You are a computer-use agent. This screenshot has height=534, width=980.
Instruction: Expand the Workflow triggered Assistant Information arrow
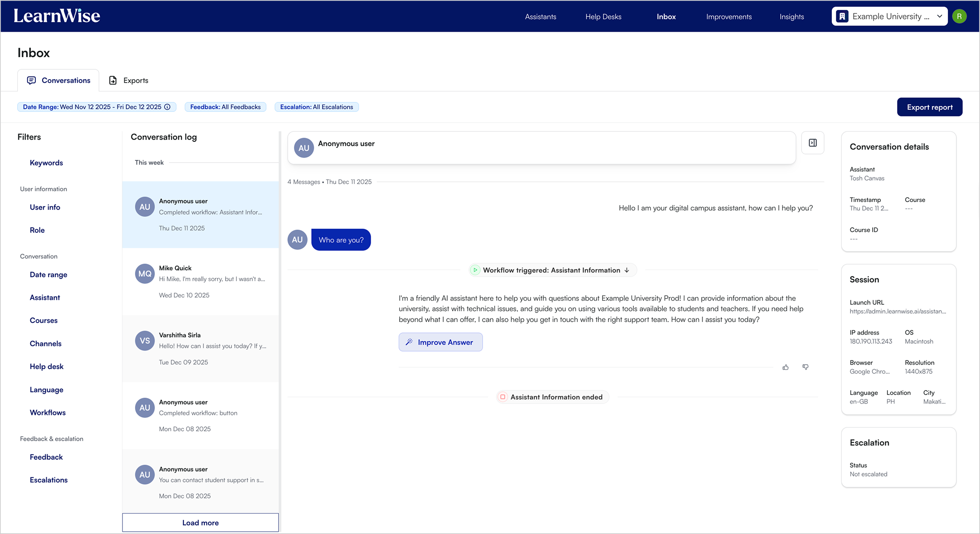coord(627,270)
